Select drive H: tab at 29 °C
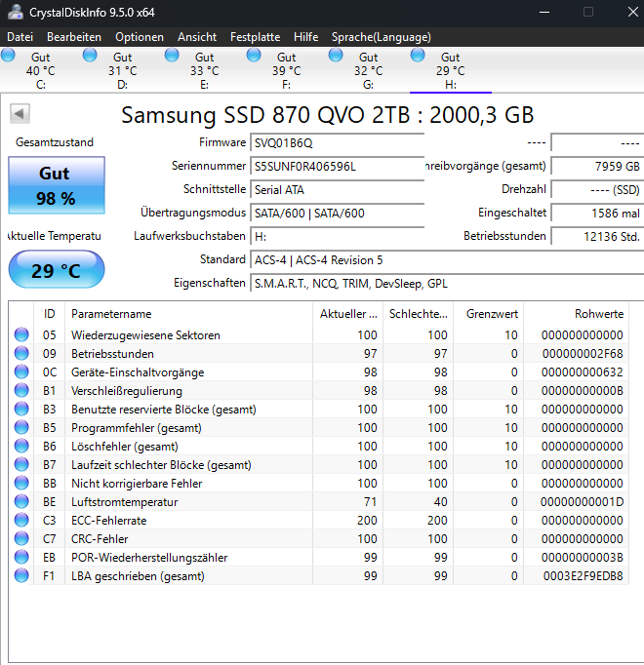Viewport: 644px width, 665px height. (x=451, y=70)
